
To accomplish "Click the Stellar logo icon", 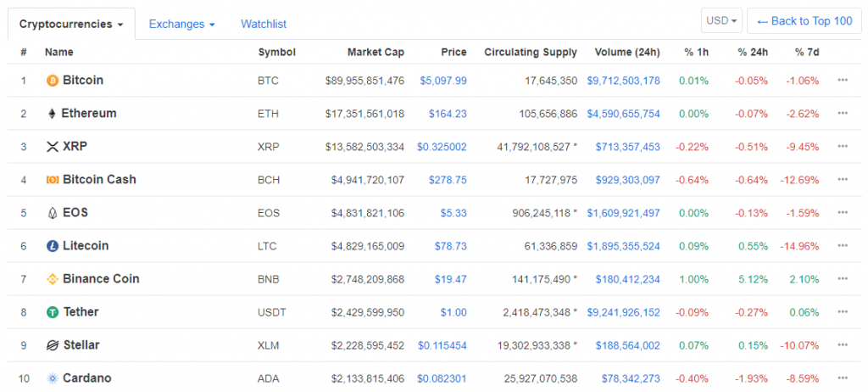I will point(52,345).
